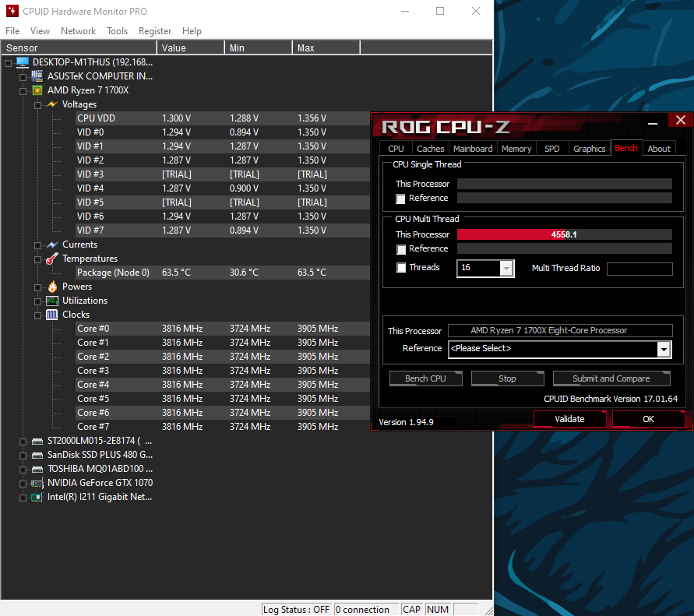Click the Value column header
Screen dimensions: 694x616
pos(191,48)
